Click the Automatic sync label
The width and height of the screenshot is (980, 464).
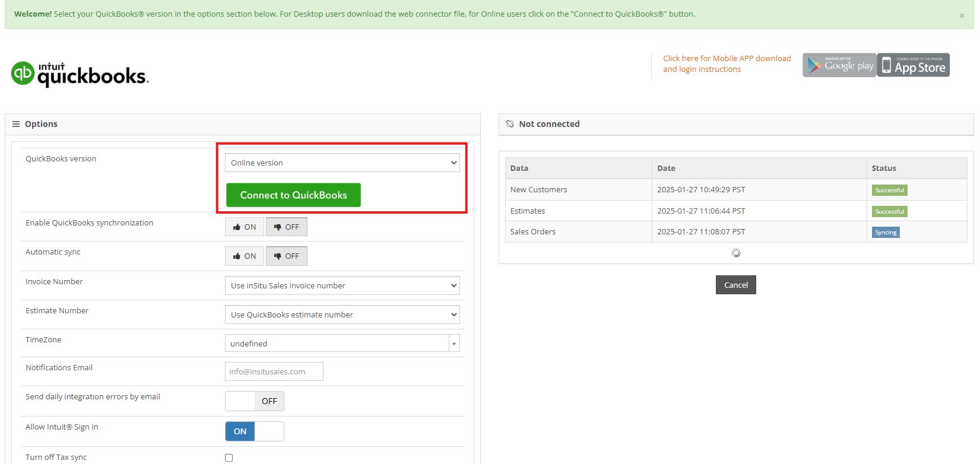(x=53, y=252)
